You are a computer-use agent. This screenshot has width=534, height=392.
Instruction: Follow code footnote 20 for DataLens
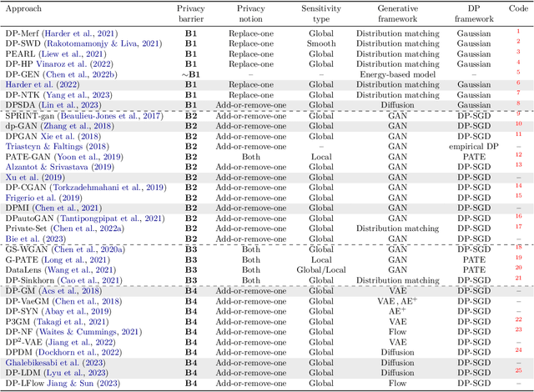pos(518,268)
